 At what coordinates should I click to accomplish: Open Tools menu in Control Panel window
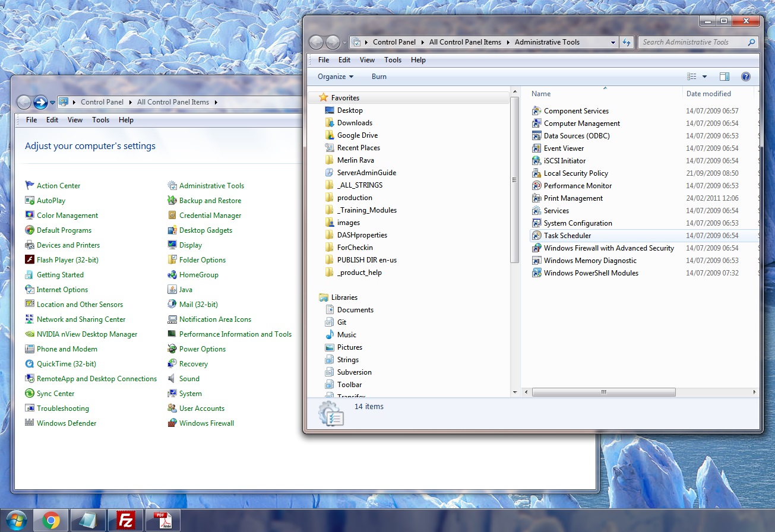[x=100, y=120]
